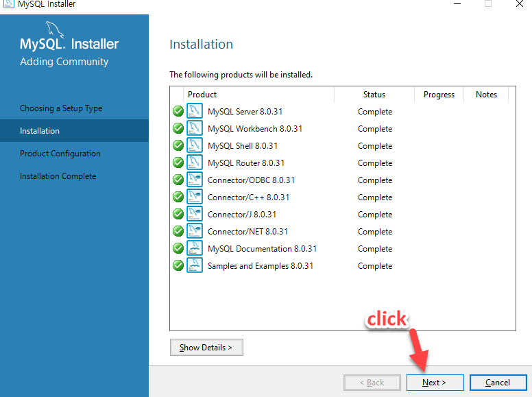Click Complete status of MySQL Shell
The image size is (532, 397).
click(x=375, y=146)
